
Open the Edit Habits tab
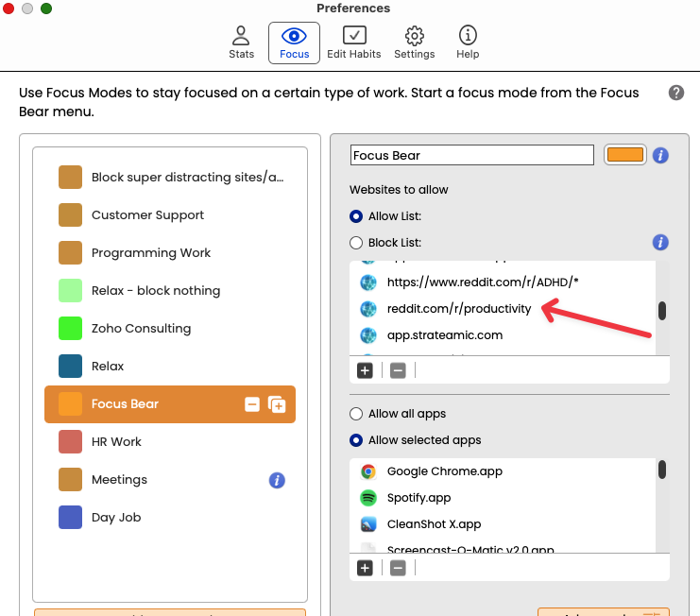point(354,43)
